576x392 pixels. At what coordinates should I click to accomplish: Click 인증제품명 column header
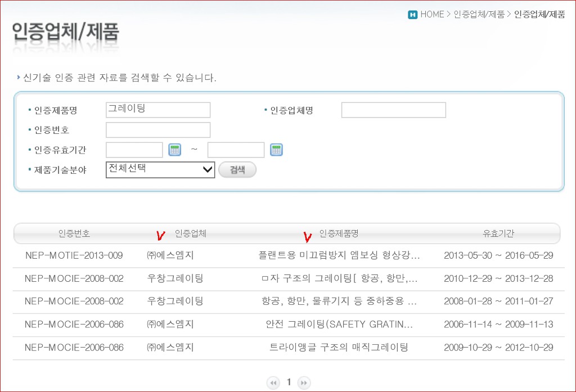(339, 233)
